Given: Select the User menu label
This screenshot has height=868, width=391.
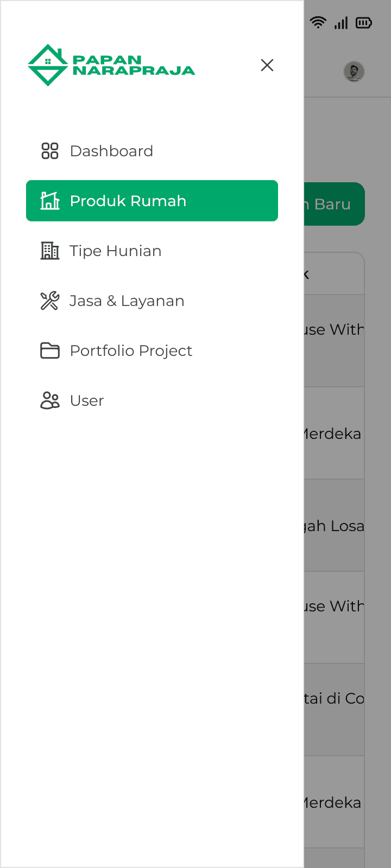Looking at the screenshot, I should [87, 400].
